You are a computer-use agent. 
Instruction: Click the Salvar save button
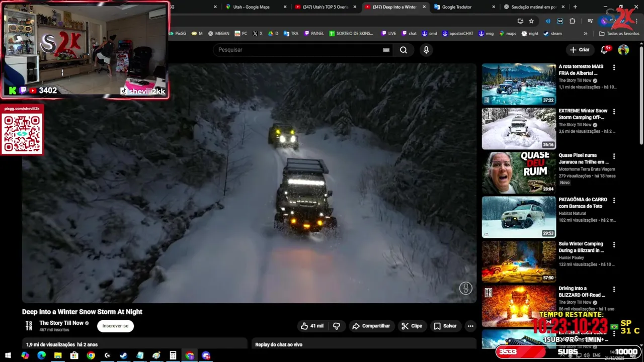point(445,326)
